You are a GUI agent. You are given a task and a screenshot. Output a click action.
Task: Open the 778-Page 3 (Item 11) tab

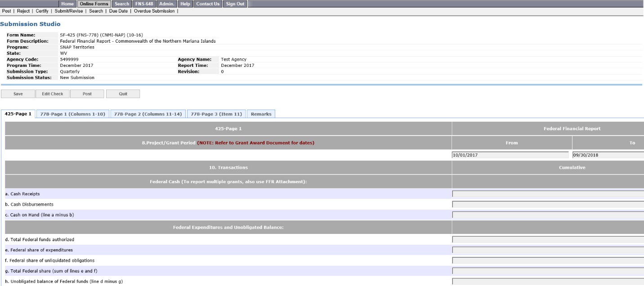[216, 114]
